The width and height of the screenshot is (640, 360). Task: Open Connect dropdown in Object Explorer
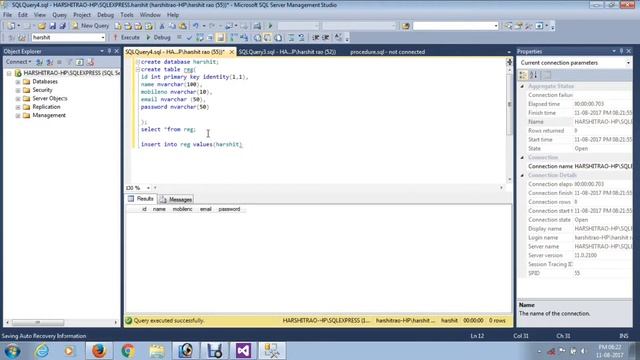(x=18, y=62)
